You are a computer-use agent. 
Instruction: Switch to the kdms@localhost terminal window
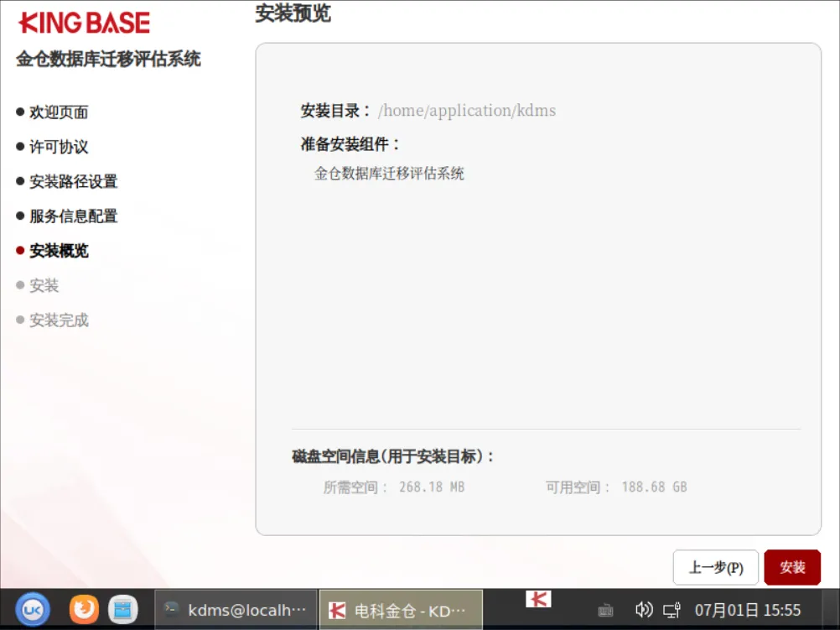[x=236, y=610]
